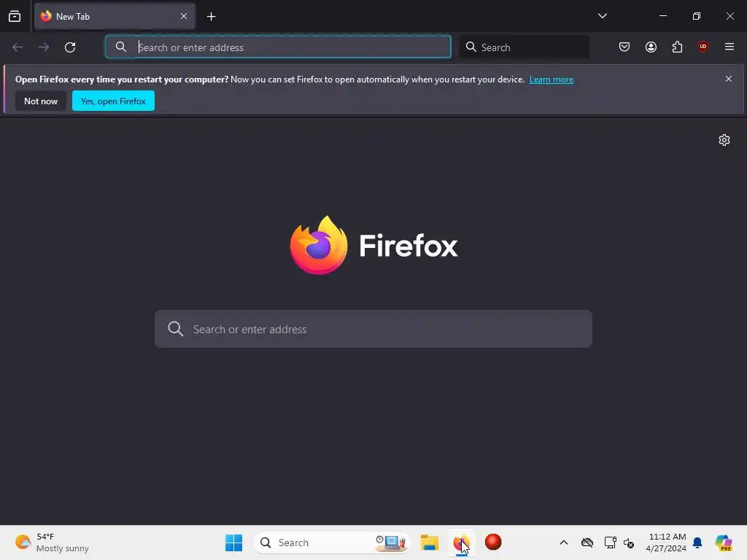Click the toolbar Search box
The image size is (747, 560).
point(524,47)
